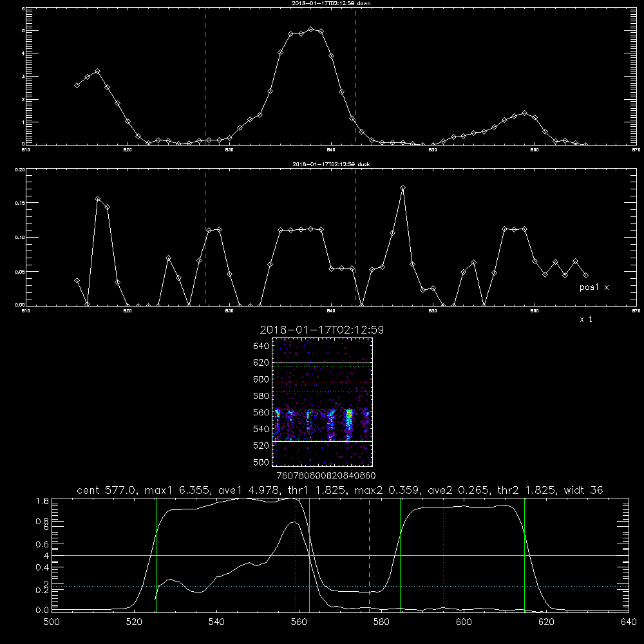This screenshot has height=644, width=644.
Task: Click the '500' x-axis label of the bottom plot
Action: 52,621
